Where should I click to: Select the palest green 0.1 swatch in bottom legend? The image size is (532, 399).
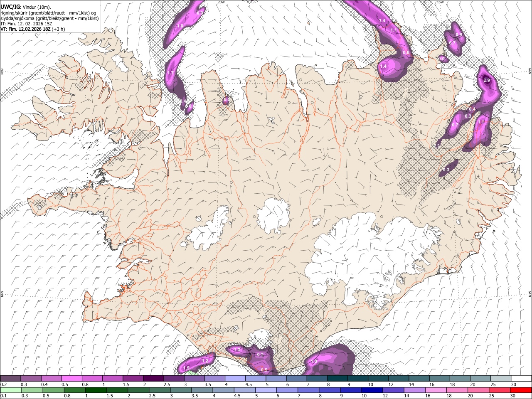click(x=11, y=390)
